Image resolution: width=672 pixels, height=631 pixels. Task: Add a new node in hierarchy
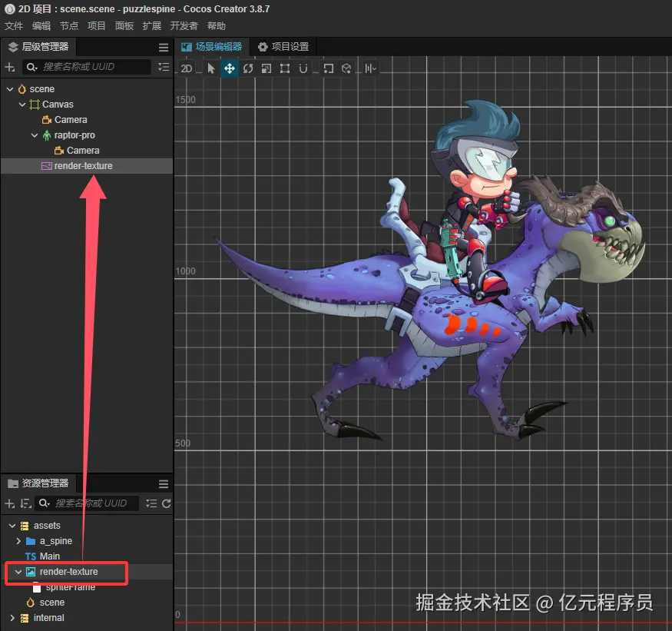pos(9,67)
